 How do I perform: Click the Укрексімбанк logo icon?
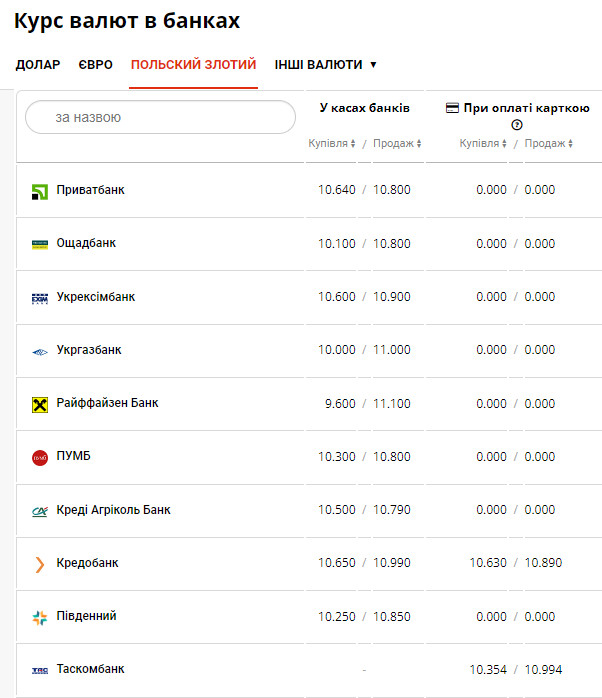[x=40, y=298]
